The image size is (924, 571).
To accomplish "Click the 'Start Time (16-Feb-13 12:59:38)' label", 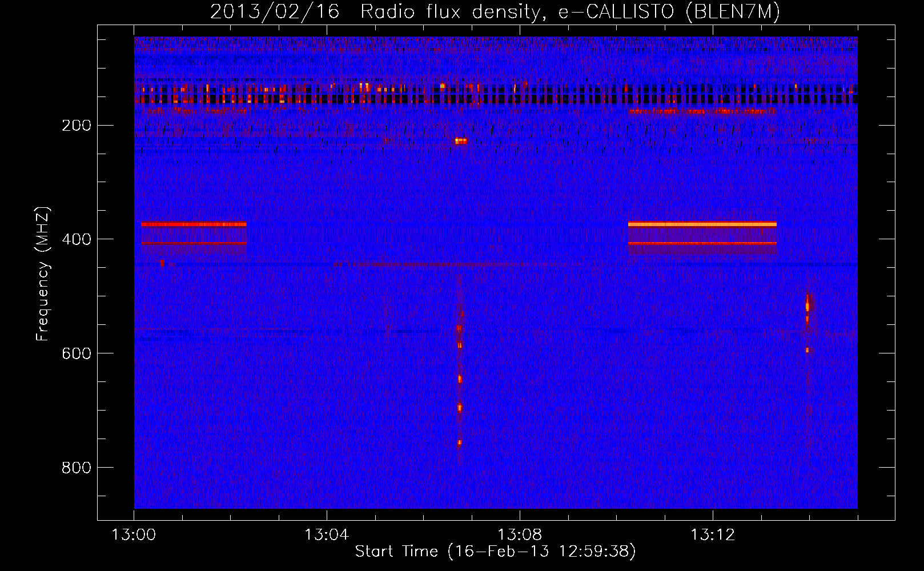I will point(495,552).
